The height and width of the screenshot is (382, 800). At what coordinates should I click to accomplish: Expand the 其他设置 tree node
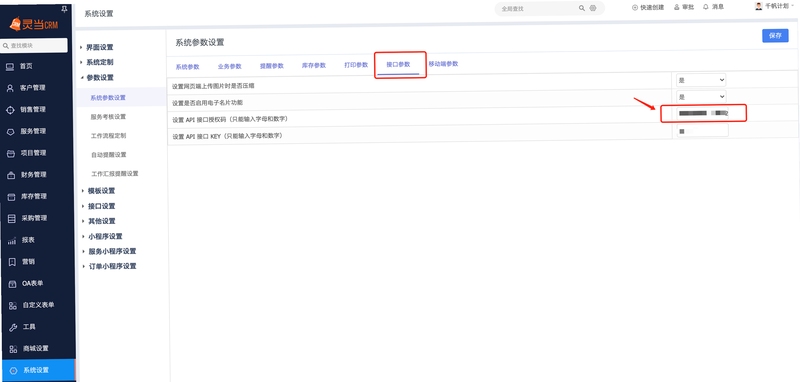83,221
